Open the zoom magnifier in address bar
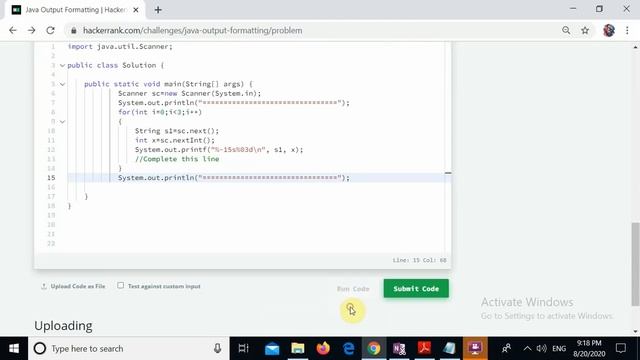Image resolution: width=640 pixels, height=360 pixels. (566, 31)
